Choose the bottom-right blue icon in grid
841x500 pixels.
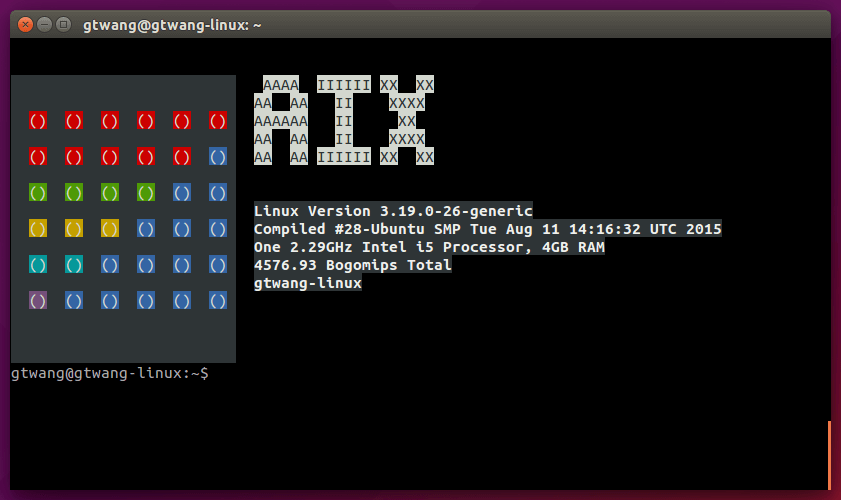point(218,300)
